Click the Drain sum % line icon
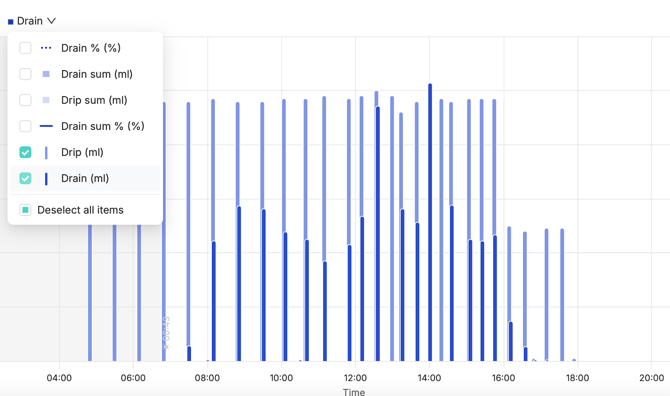This screenshot has height=396, width=670. pos(46,126)
